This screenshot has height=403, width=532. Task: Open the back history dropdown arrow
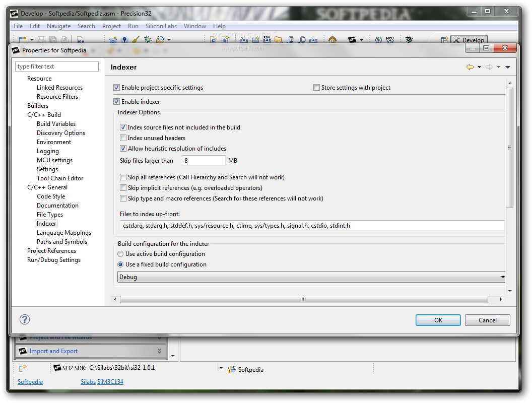click(x=479, y=67)
